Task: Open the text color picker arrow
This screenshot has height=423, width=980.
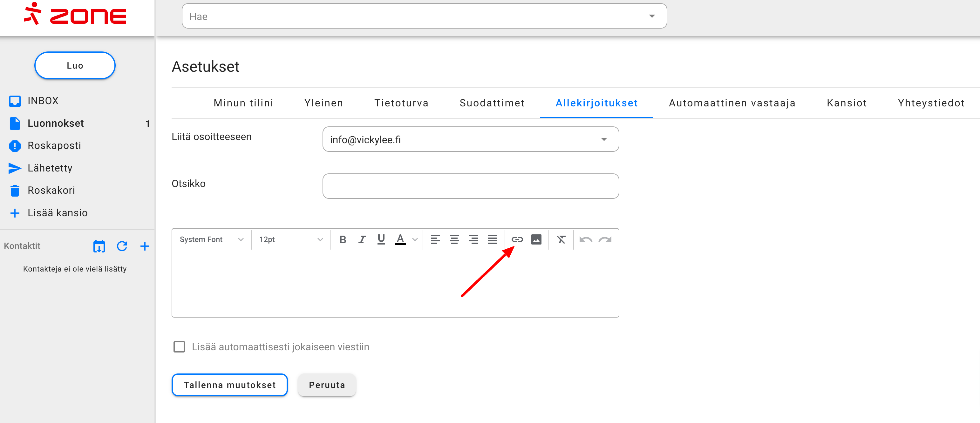Action: 415,239
